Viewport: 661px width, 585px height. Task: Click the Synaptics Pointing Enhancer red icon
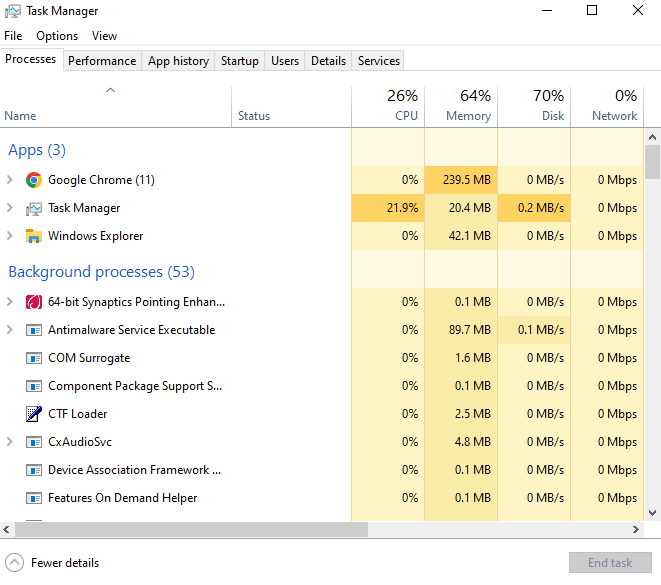pyautogui.click(x=33, y=302)
